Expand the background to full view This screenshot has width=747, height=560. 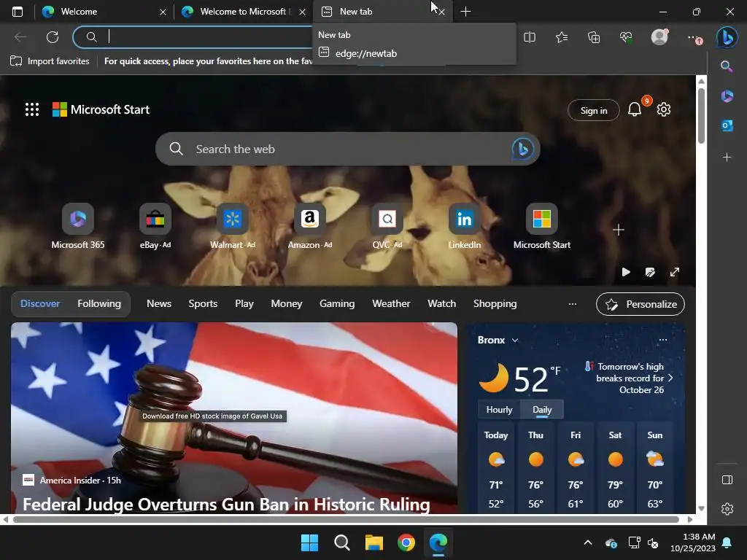pyautogui.click(x=675, y=272)
